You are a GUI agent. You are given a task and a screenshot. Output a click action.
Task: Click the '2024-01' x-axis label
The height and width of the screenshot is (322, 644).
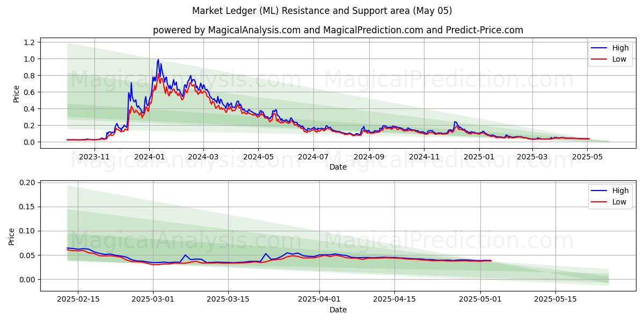(x=149, y=157)
